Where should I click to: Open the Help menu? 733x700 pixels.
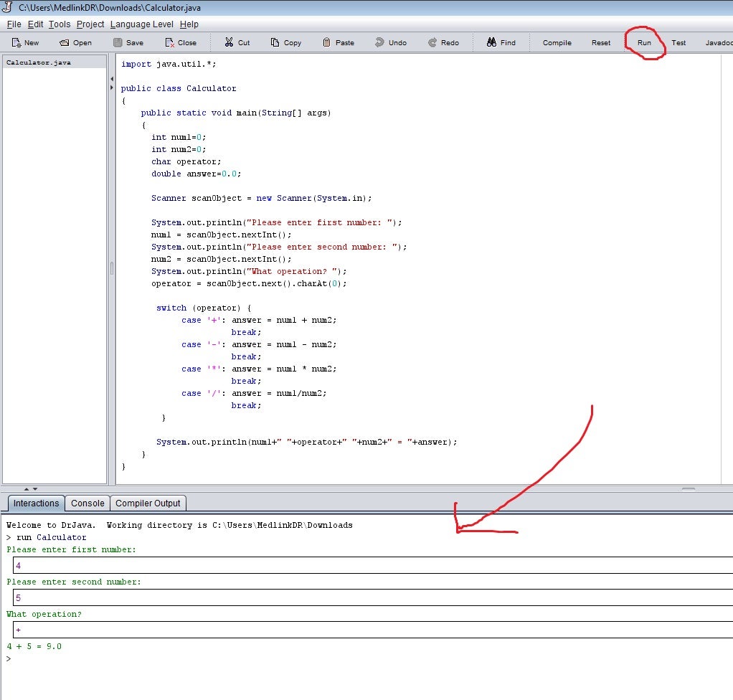[189, 24]
